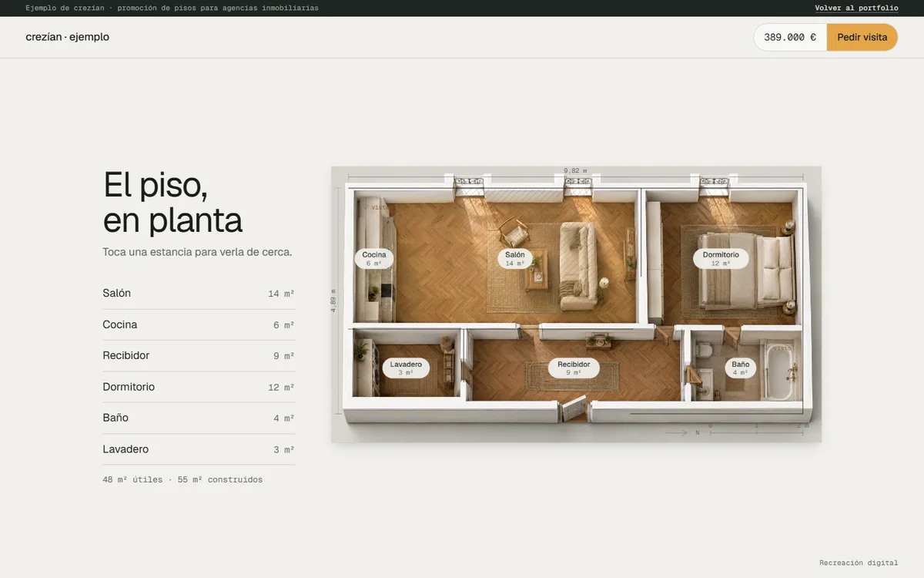Click "Toca una estancia para verla de cerca."
This screenshot has height=578, width=924.
[x=197, y=252]
